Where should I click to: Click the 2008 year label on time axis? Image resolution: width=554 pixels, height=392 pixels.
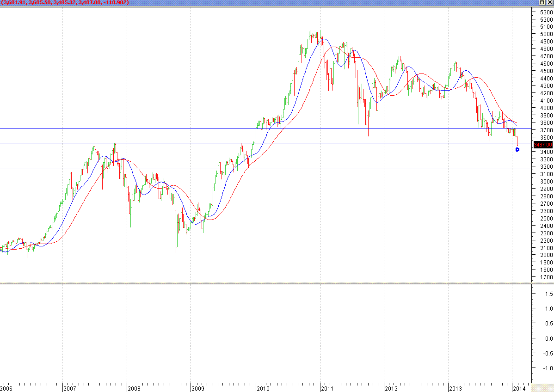134,389
